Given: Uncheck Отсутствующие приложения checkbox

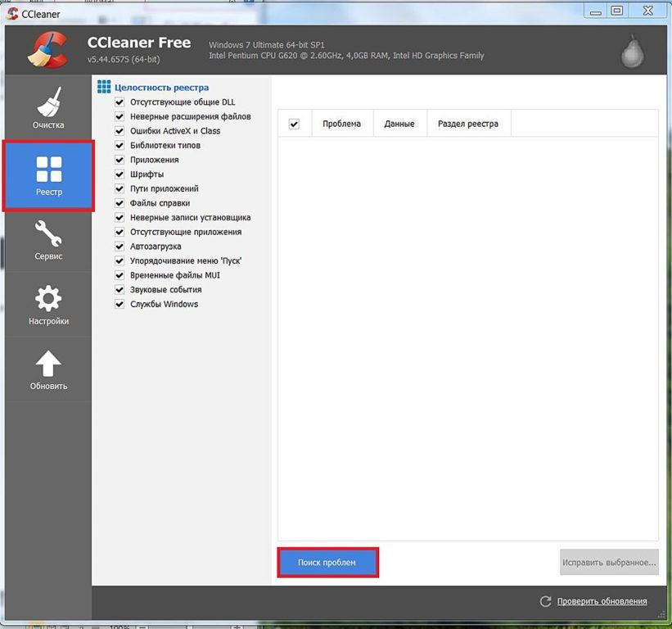Looking at the screenshot, I should point(120,232).
